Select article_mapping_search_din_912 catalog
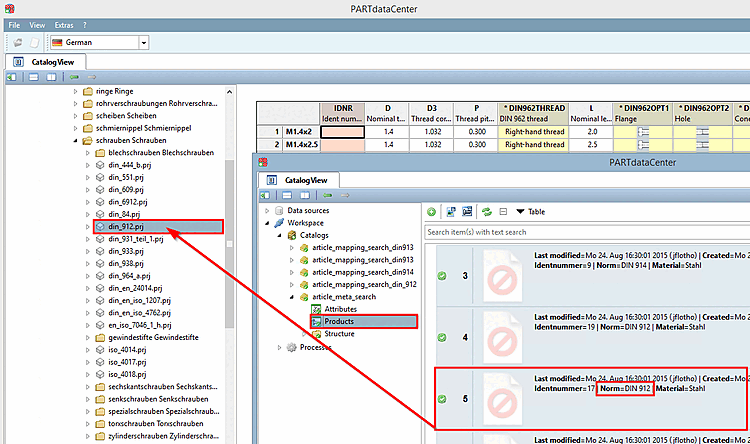750x444 pixels. point(364,285)
